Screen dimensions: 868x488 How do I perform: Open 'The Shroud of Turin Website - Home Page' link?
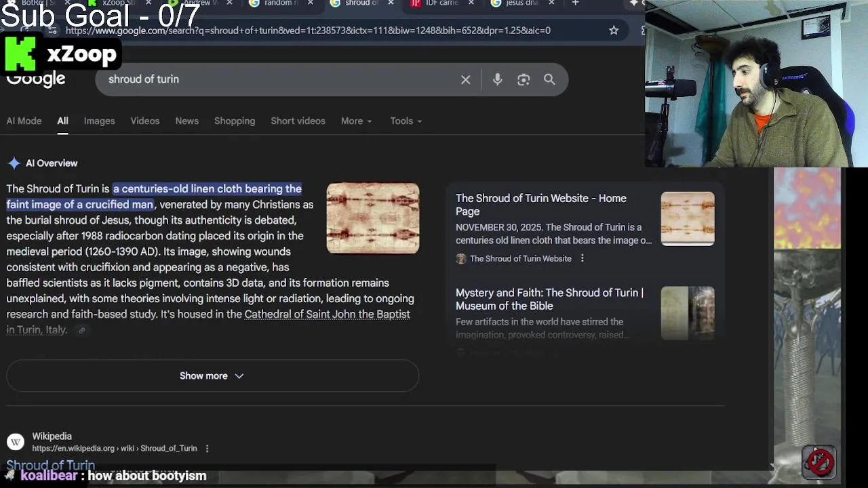coord(541,205)
